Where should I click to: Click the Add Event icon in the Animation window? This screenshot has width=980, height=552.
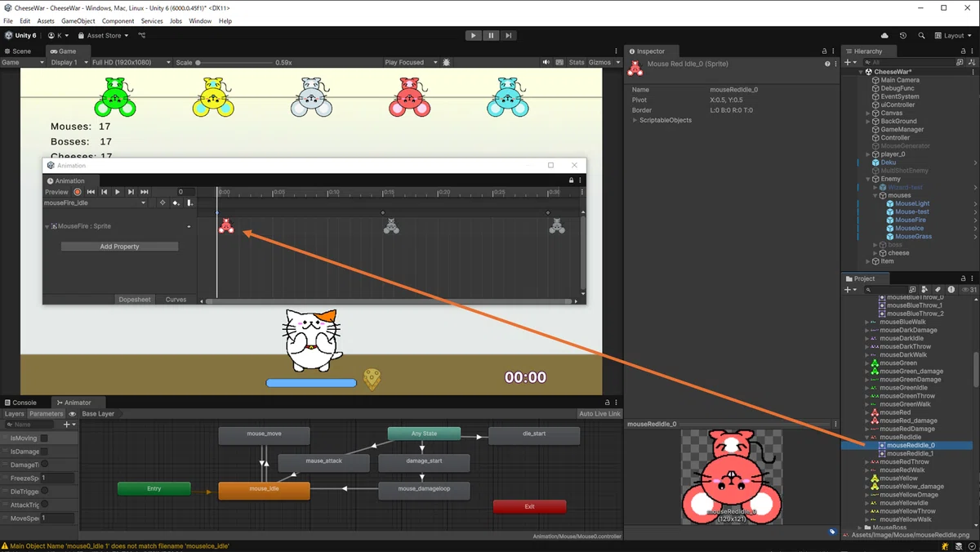click(189, 203)
